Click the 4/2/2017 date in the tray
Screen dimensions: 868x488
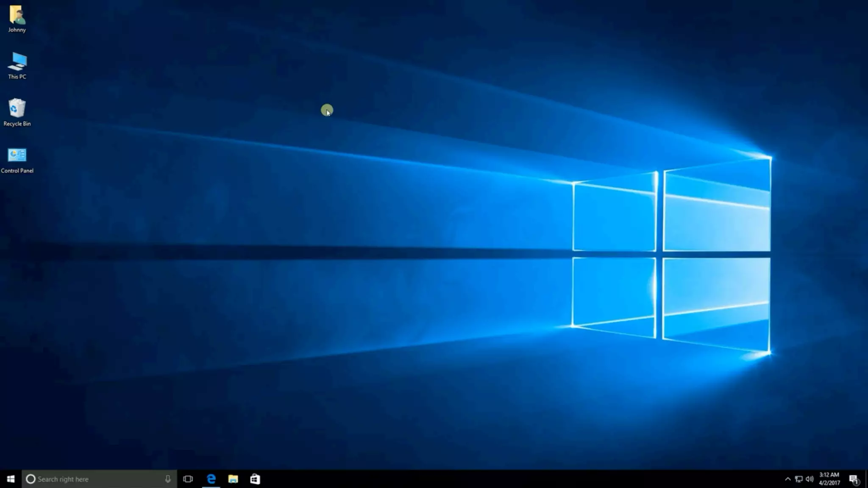[829, 483]
